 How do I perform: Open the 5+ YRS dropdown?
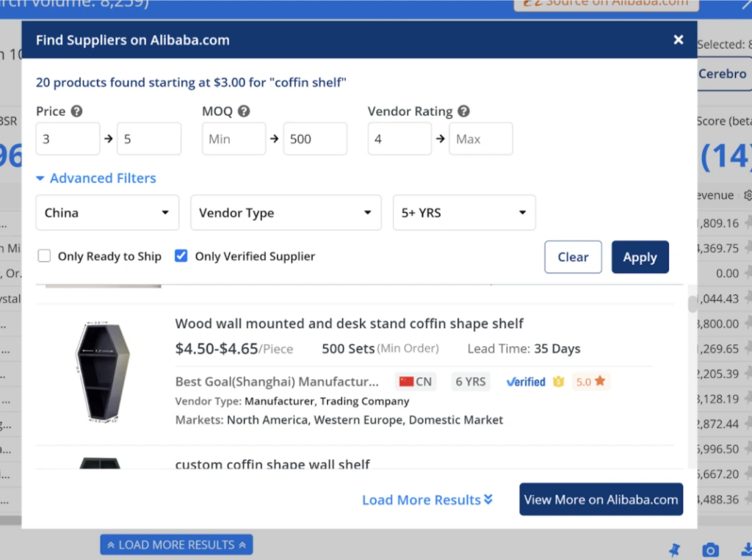click(x=463, y=212)
